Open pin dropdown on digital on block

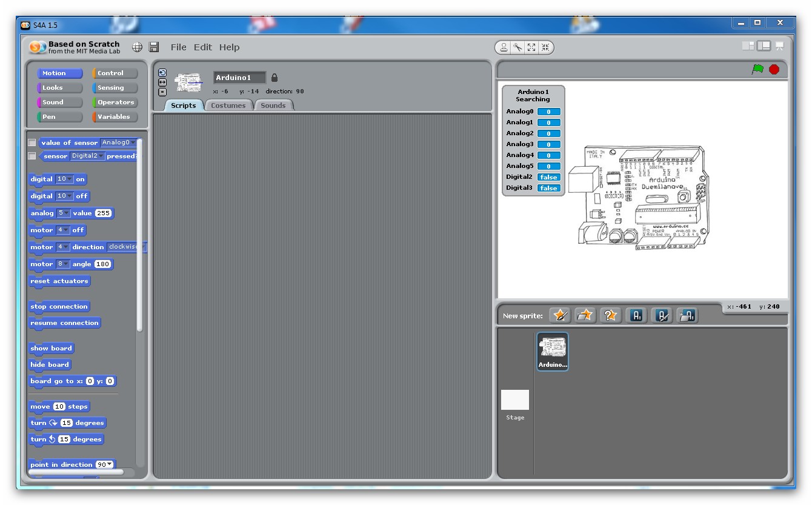(x=64, y=179)
